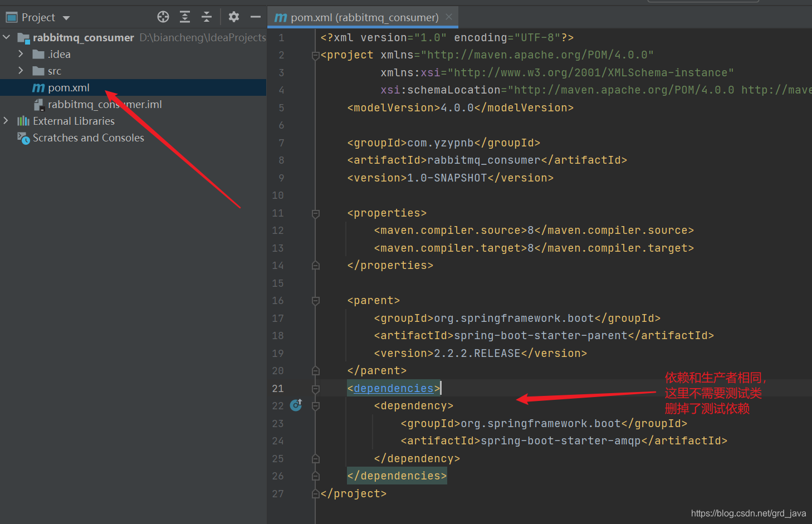This screenshot has width=812, height=524.
Task: Expand External Libraries node
Action: tap(6, 121)
